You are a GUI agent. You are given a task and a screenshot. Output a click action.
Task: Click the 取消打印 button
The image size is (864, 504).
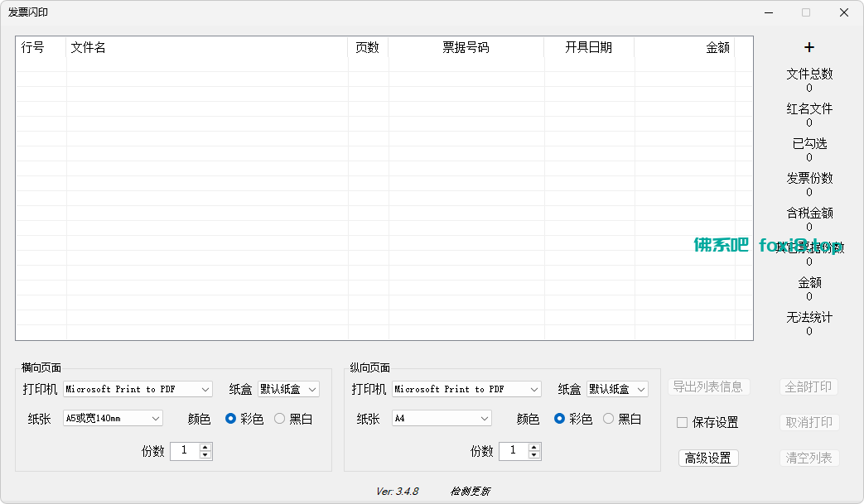click(x=809, y=422)
